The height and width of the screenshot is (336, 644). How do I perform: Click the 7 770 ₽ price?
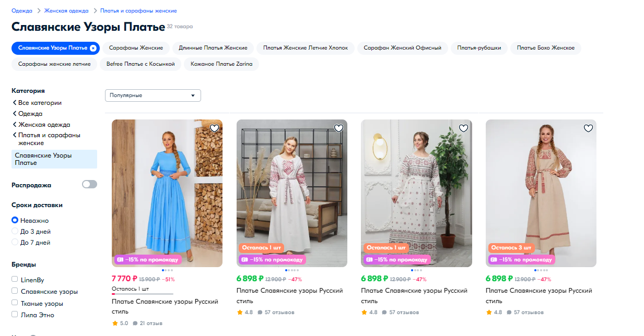(124, 279)
